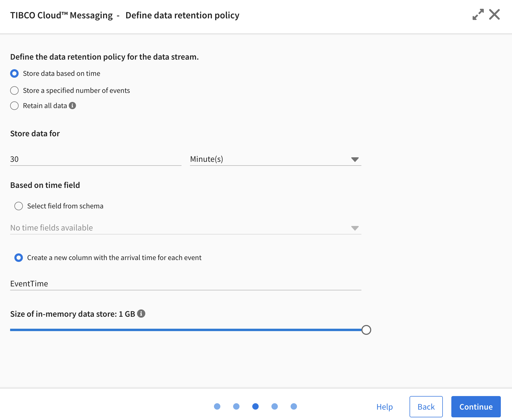
Task: Click info icon beside in-memory data store size
Action: pos(141,314)
